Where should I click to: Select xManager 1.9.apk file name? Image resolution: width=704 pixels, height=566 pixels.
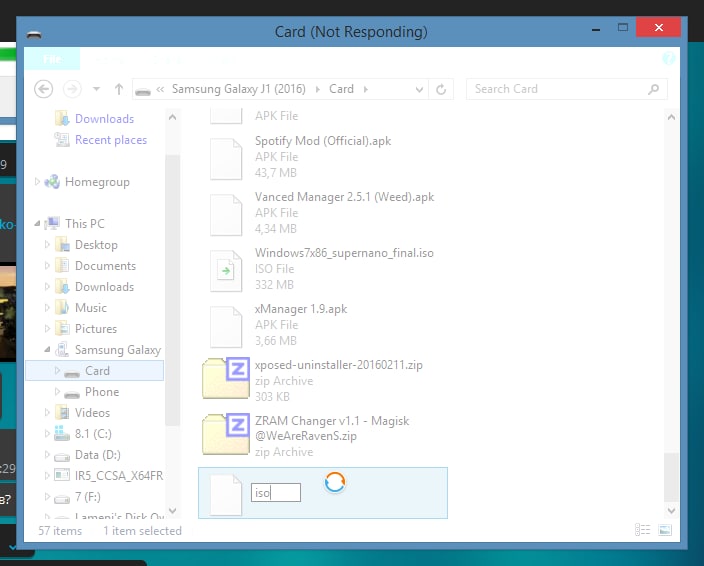pos(301,309)
